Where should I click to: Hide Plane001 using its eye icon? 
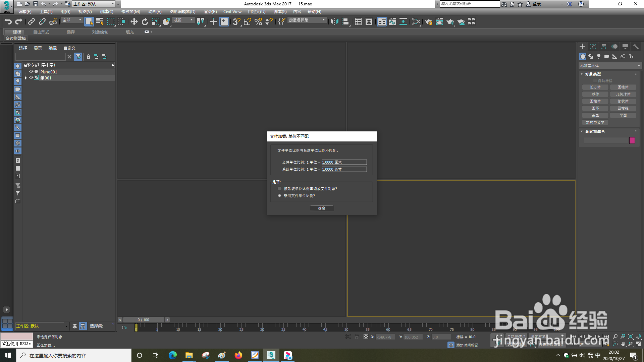click(x=31, y=72)
